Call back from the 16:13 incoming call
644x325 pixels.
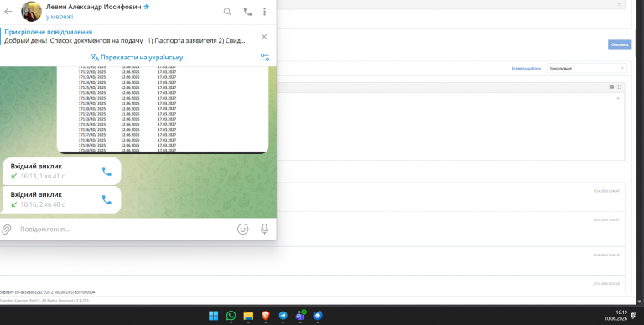(106, 172)
